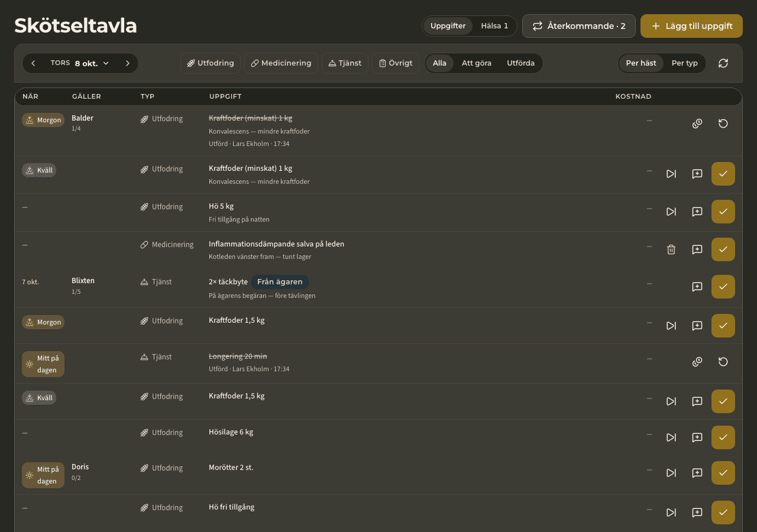Viewport: 757px width, 532px height.
Task: Click Lägg till uppgift button
Action: tap(691, 26)
